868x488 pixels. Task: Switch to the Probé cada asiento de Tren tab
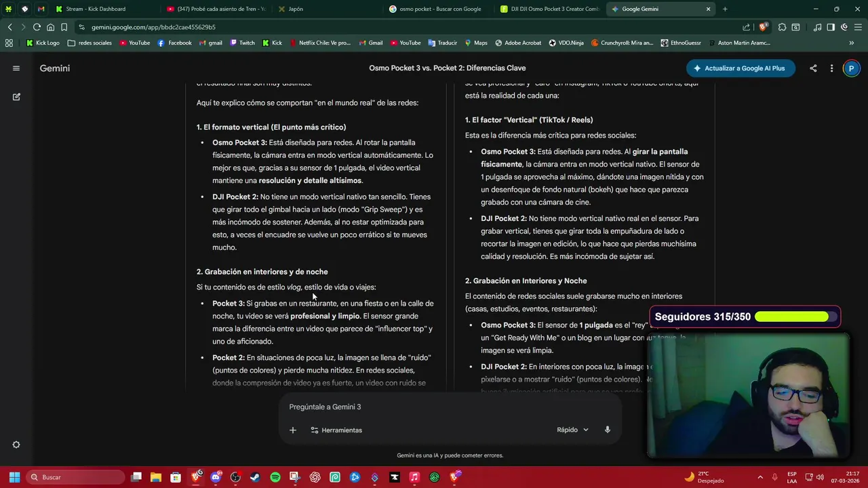coord(218,9)
